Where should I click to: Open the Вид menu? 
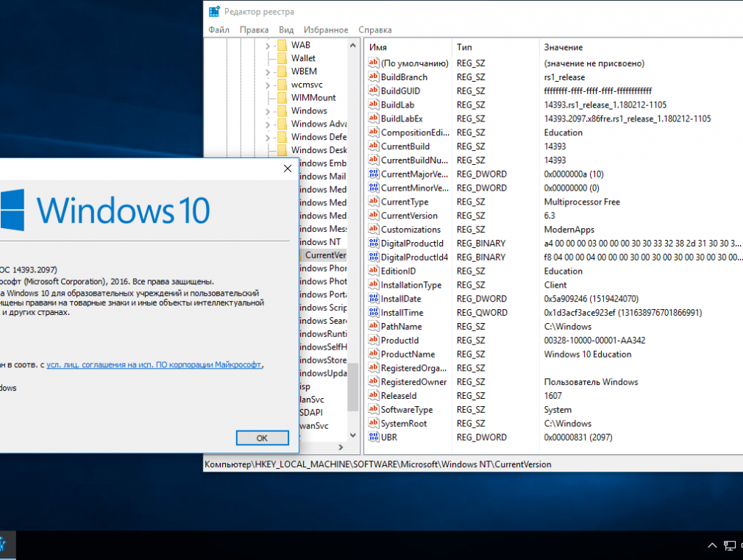click(x=285, y=30)
